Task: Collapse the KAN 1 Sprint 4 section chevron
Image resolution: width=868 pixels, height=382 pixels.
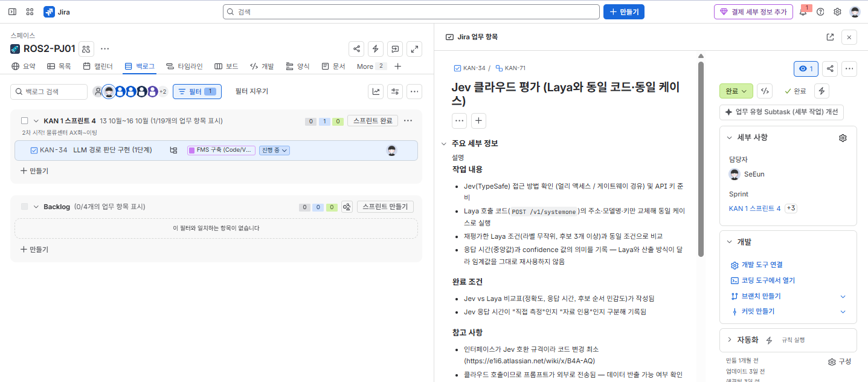Action: pyautogui.click(x=36, y=121)
